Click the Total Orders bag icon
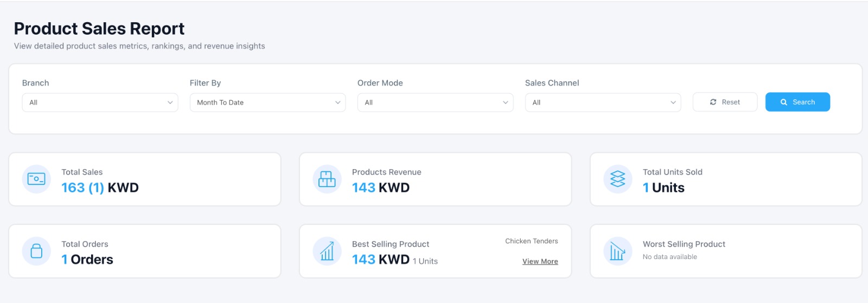The width and height of the screenshot is (868, 303). click(36, 251)
